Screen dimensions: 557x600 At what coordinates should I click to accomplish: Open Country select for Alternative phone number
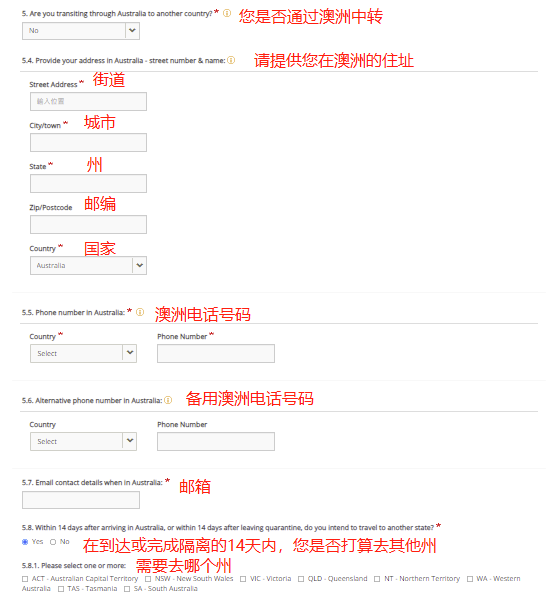click(x=83, y=441)
